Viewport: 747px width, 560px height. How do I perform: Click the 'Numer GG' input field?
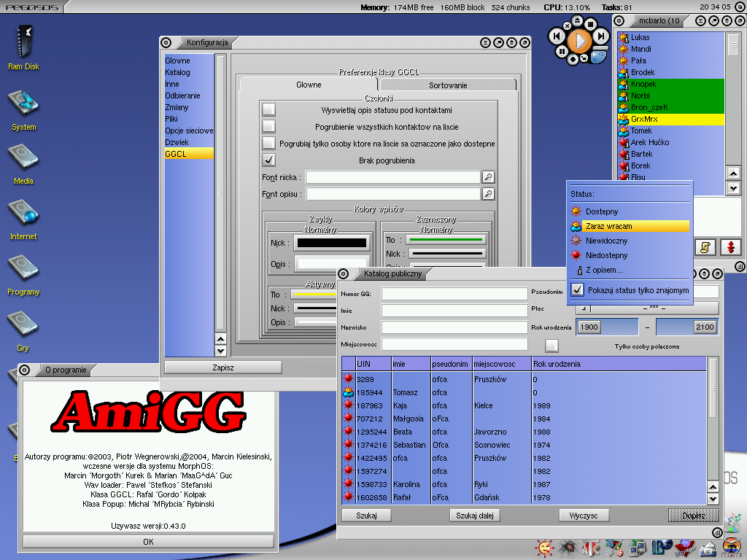point(454,294)
